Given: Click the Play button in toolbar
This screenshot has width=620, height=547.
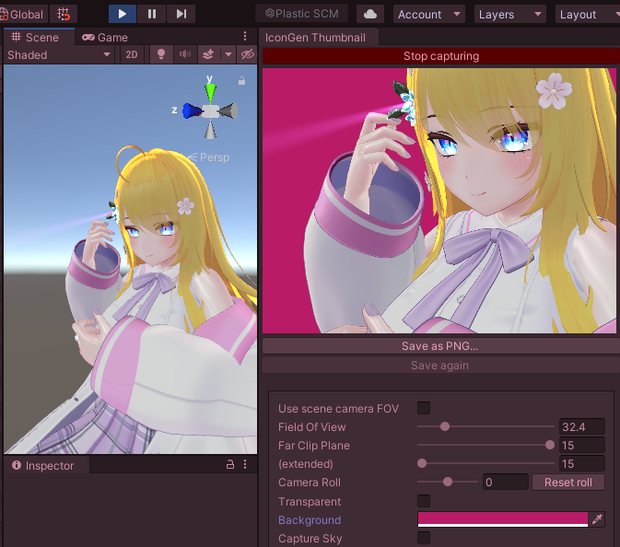Looking at the screenshot, I should tap(122, 14).
